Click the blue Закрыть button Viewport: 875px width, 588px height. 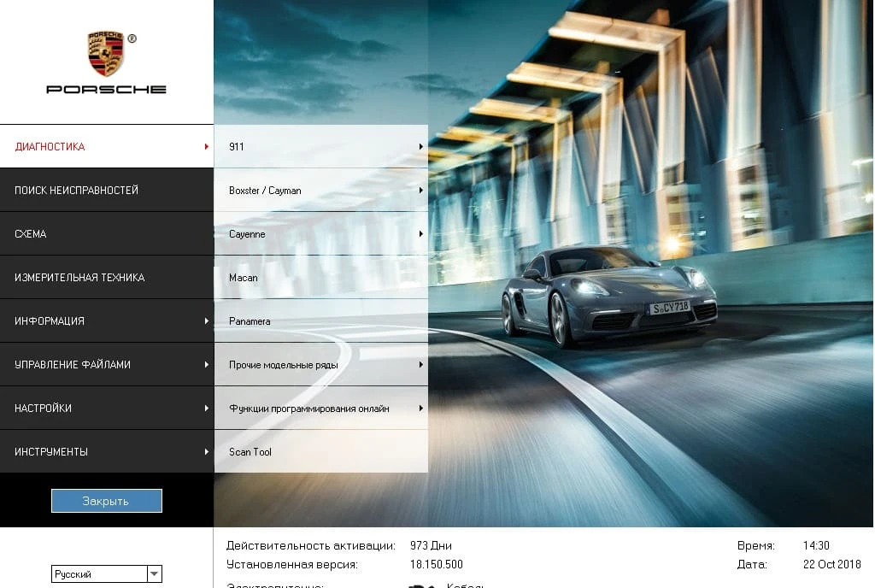point(107,501)
